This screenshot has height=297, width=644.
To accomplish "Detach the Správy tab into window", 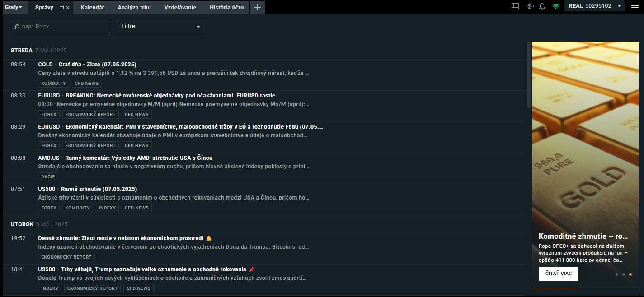I will pos(61,8).
